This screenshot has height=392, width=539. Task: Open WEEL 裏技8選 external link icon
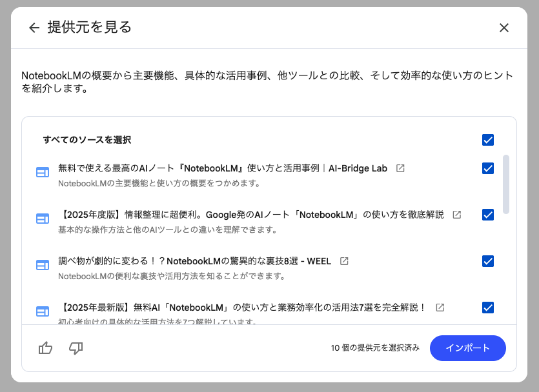[344, 261]
